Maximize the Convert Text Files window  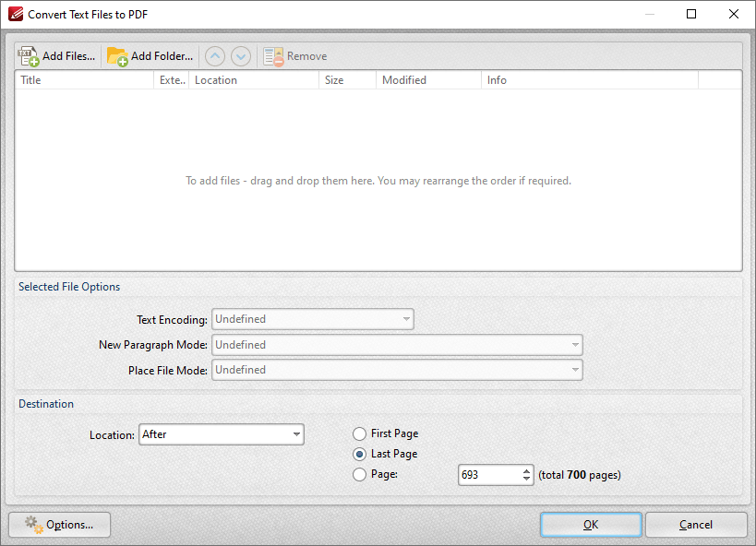click(691, 14)
